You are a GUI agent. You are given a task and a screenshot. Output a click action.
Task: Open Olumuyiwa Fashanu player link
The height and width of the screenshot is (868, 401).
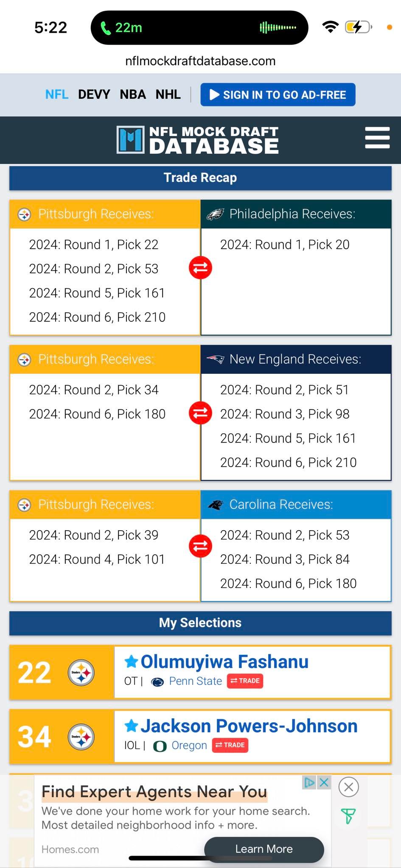(224, 662)
